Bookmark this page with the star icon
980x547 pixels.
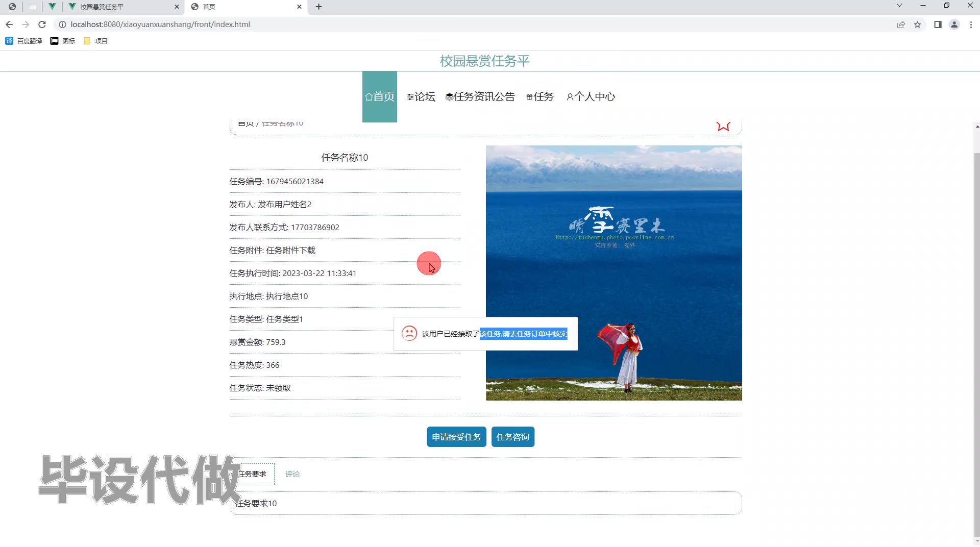(917, 24)
